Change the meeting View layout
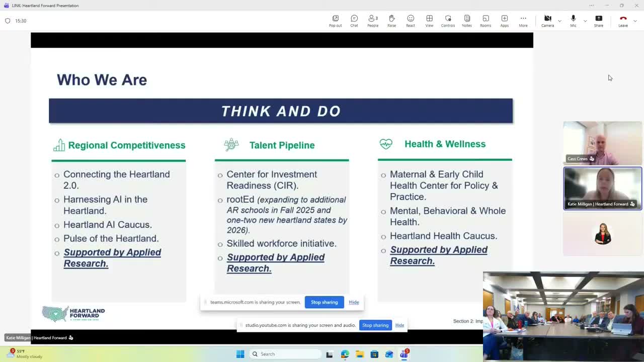This screenshot has height=362, width=644. pos(429,21)
